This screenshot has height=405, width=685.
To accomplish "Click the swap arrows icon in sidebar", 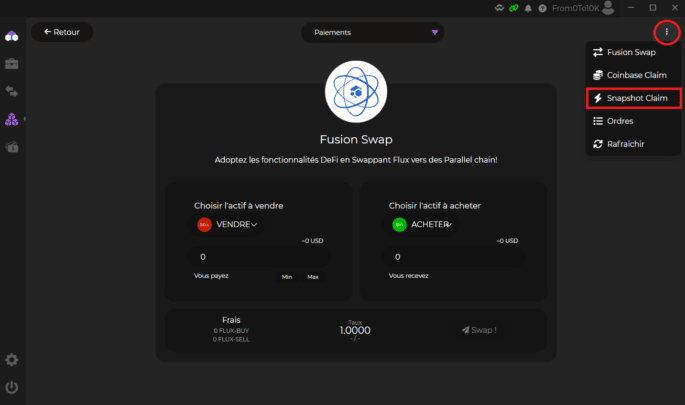I will click(12, 92).
